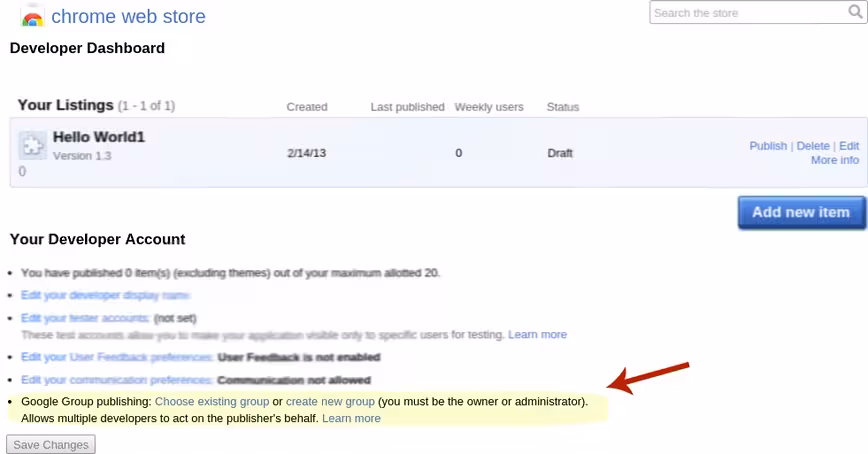Click the Created column header

pyautogui.click(x=307, y=107)
